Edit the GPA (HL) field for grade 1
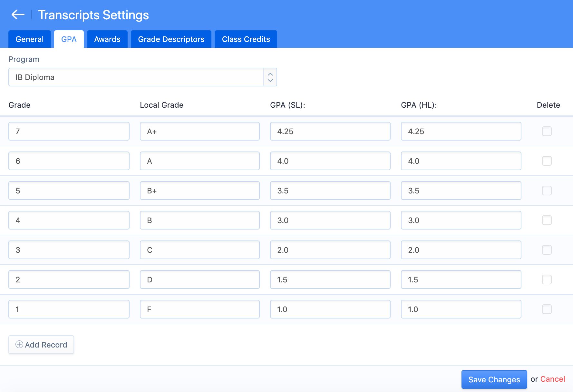 coord(461,309)
